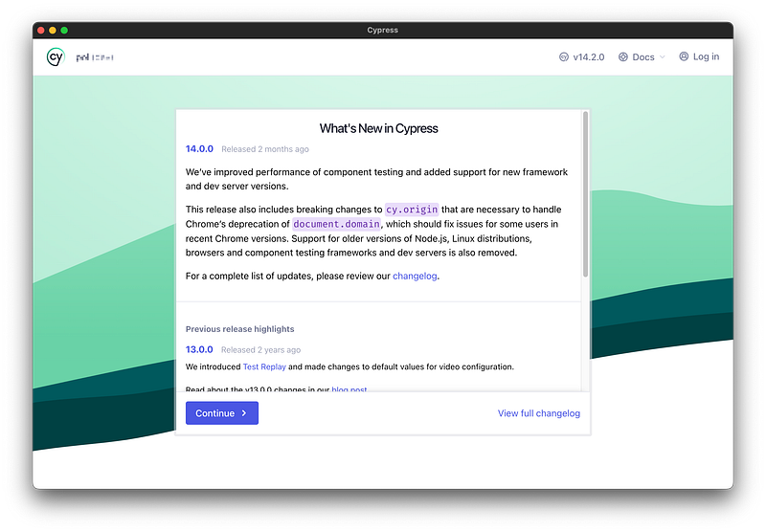Open the v14.2.0 version indicator
This screenshot has height=532, width=766.
[x=581, y=57]
